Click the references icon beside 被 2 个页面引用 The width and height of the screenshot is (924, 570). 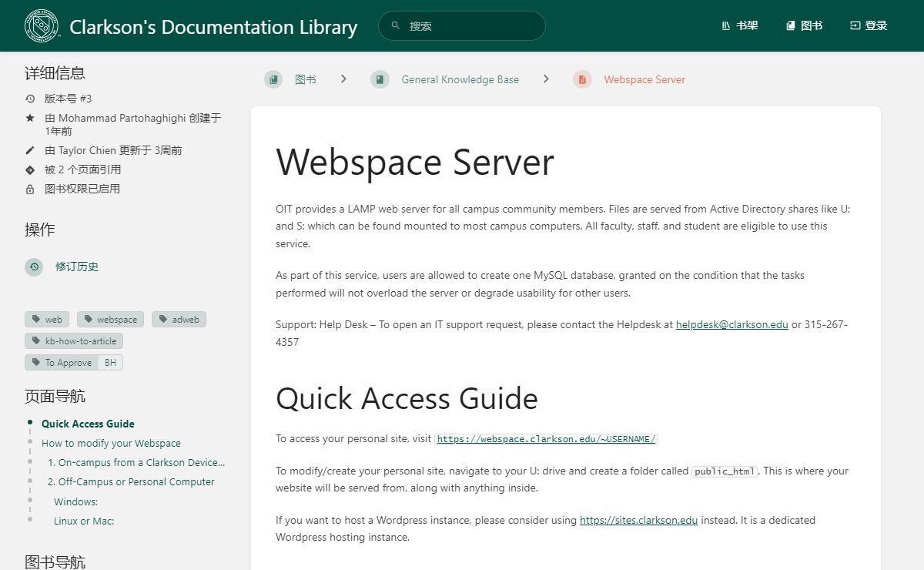coord(30,169)
